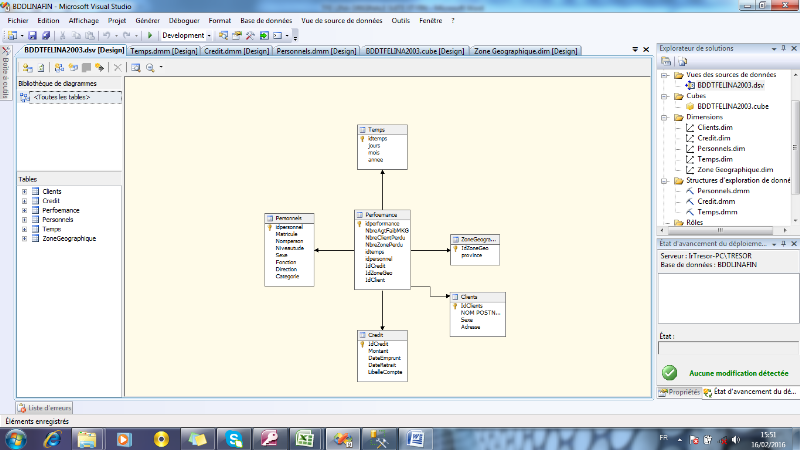The image size is (800, 450).
Task: Select Personnels.dmm in Solution Explorer
Action: pyautogui.click(x=723, y=191)
